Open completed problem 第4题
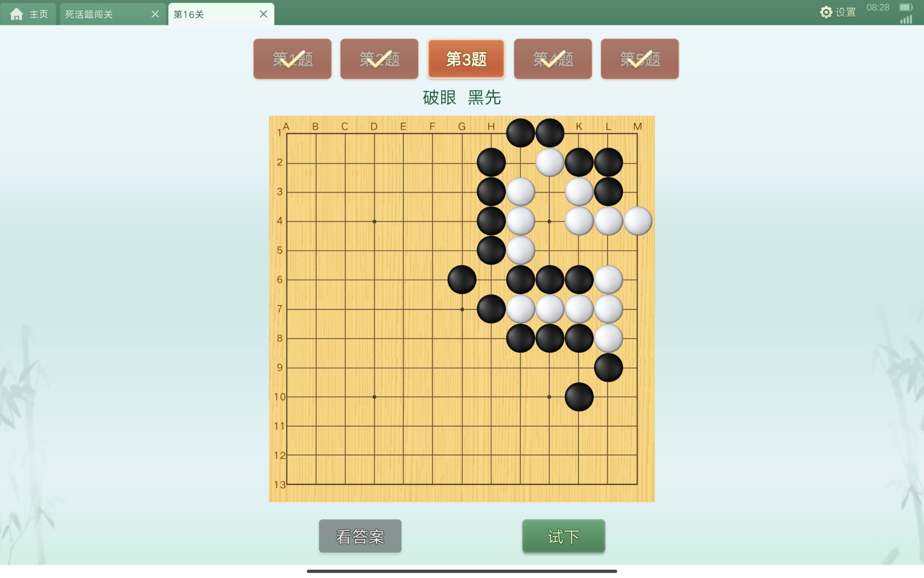This screenshot has width=924, height=578. (553, 59)
